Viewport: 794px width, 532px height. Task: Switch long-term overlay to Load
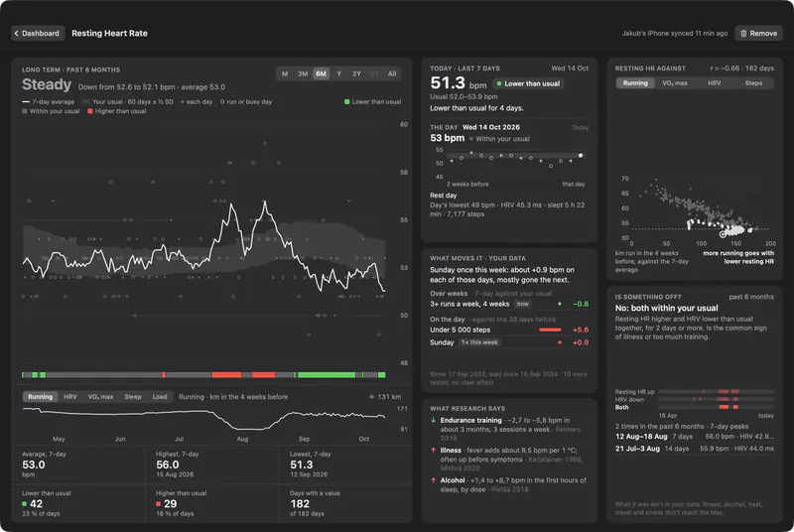tap(160, 397)
